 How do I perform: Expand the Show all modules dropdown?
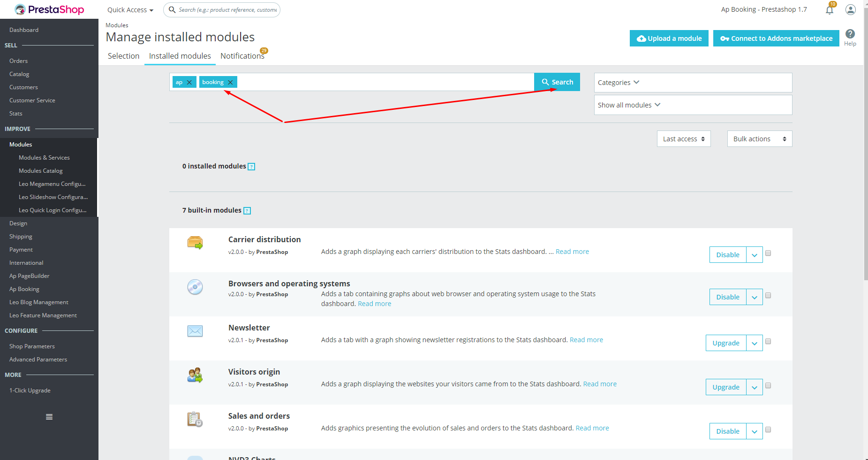pyautogui.click(x=693, y=105)
